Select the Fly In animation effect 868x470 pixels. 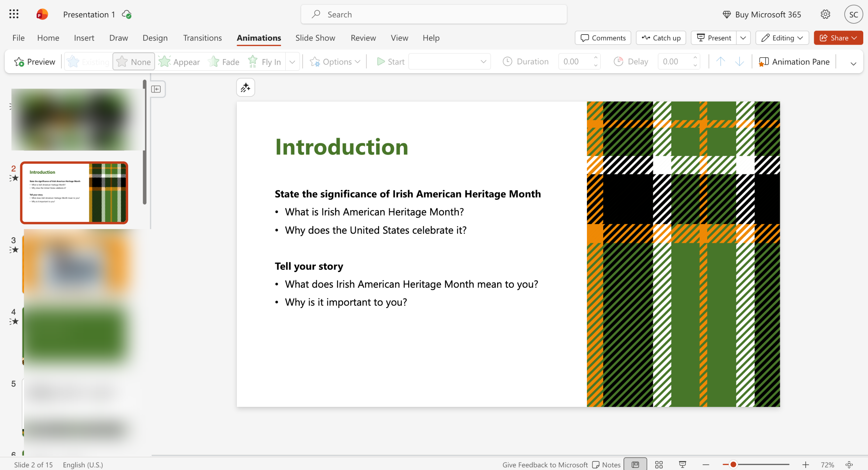click(265, 62)
